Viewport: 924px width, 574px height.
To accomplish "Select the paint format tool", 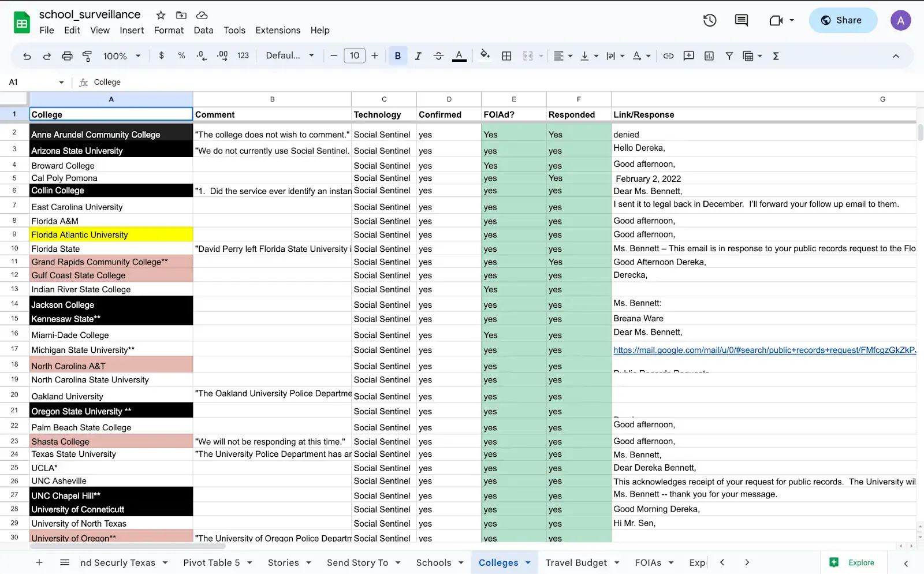I will tap(87, 56).
